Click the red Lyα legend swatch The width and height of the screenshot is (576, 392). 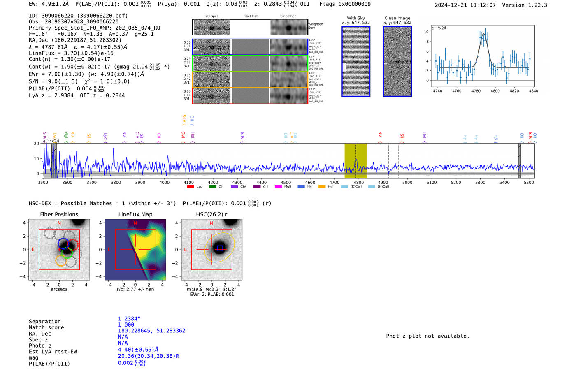pos(190,186)
